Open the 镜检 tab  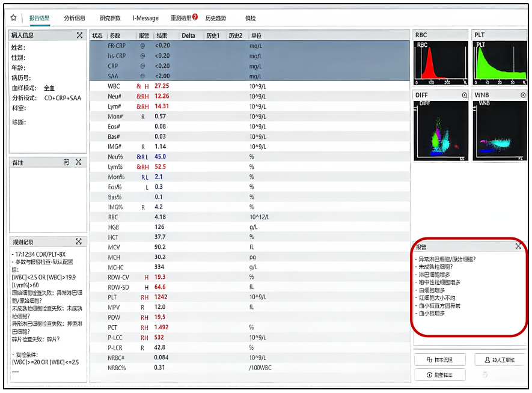click(251, 18)
